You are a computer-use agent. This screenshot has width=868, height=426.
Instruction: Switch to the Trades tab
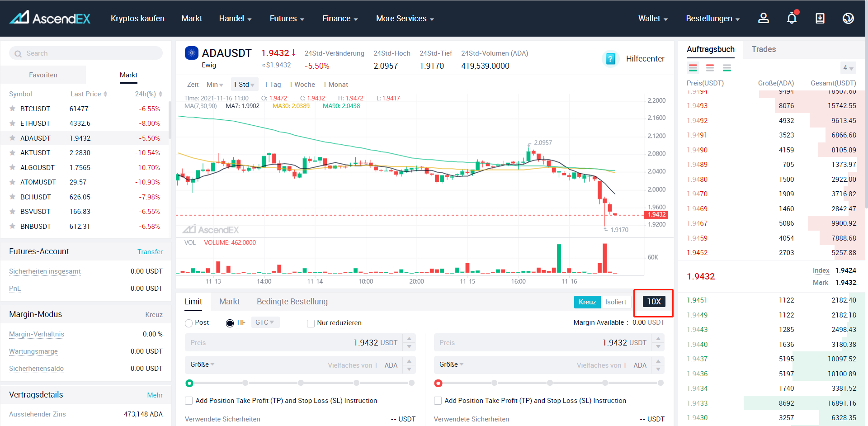[x=764, y=49]
